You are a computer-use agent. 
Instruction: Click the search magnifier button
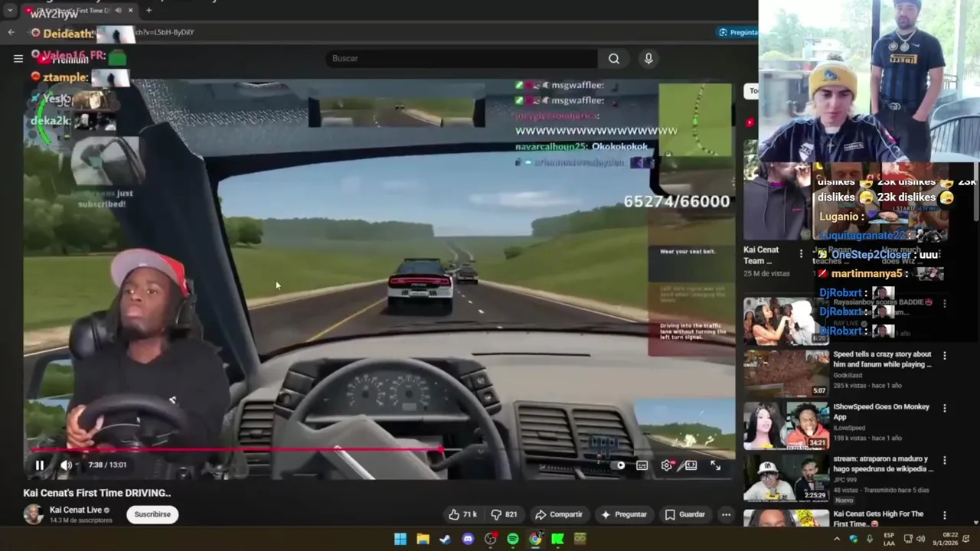click(614, 58)
